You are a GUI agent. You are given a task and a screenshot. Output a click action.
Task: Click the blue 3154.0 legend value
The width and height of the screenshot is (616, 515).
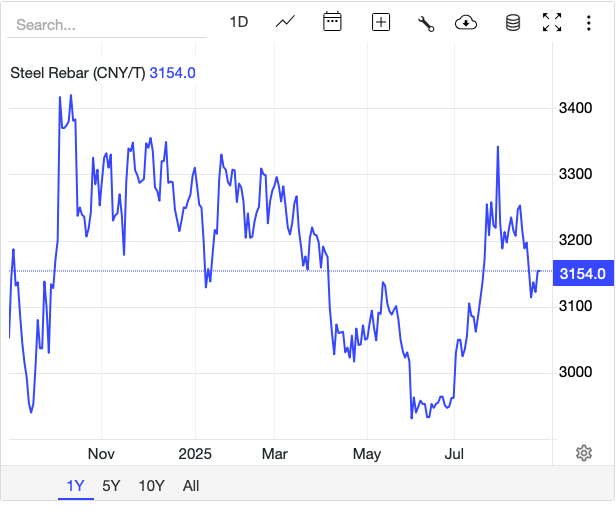(172, 72)
